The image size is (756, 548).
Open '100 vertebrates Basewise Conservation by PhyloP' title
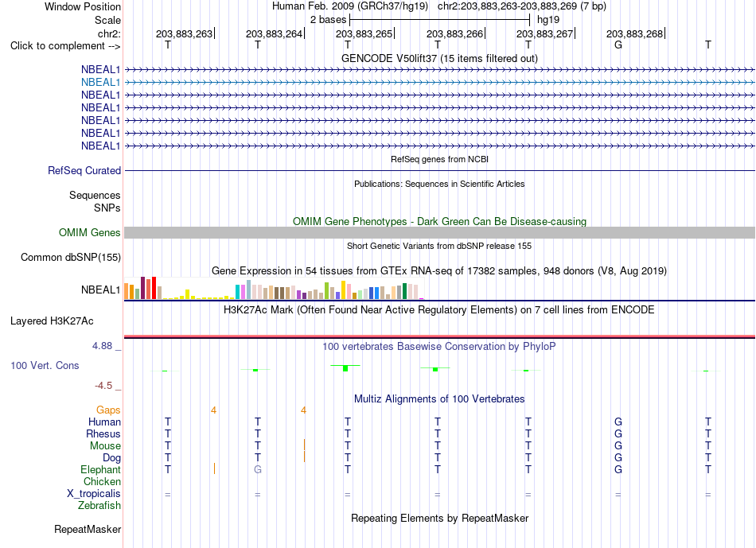[x=439, y=347]
